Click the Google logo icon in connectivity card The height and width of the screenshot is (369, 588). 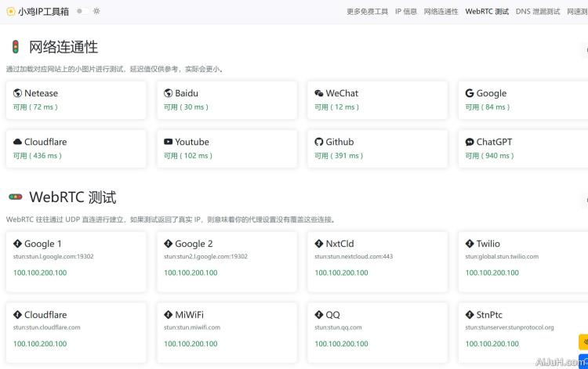[x=469, y=93]
